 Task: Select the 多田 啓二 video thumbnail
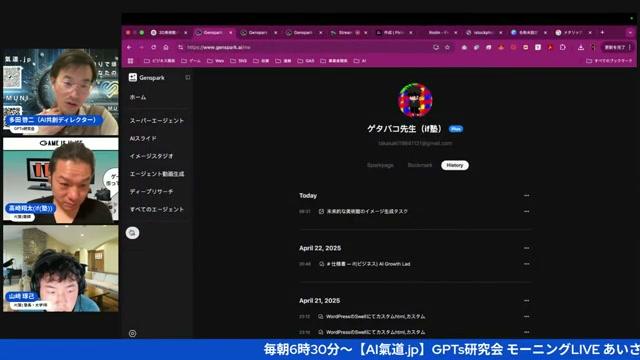point(61,92)
